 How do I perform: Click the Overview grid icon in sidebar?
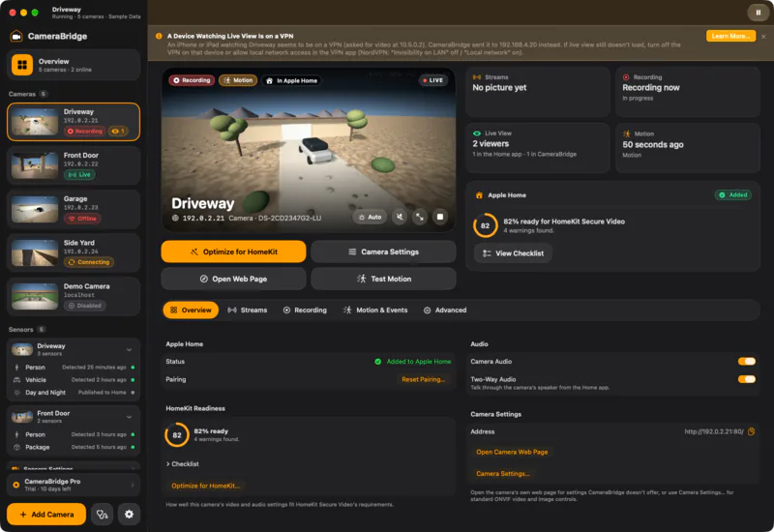click(x=22, y=65)
